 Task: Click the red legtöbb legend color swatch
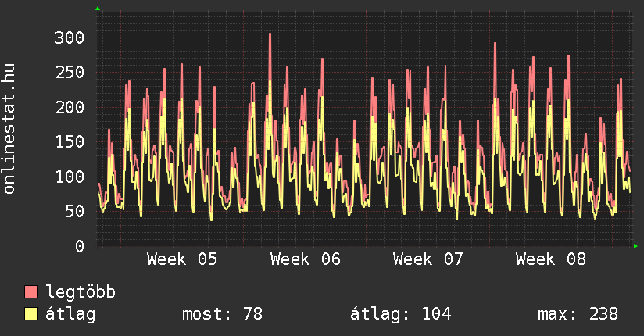pyautogui.click(x=31, y=292)
